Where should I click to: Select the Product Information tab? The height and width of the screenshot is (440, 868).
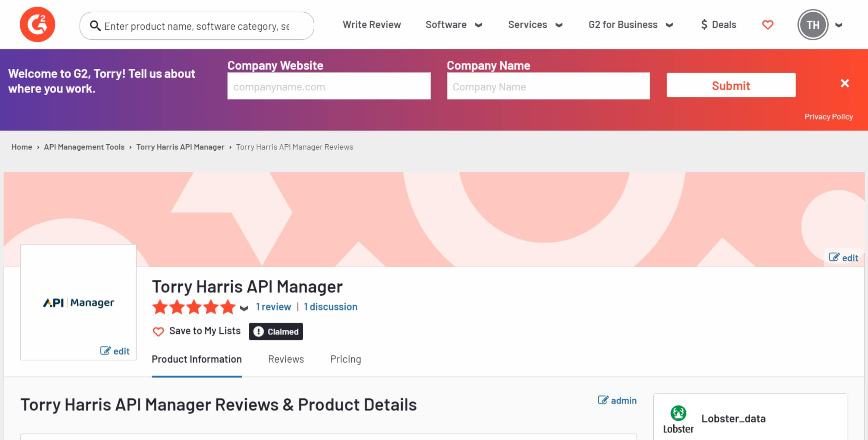pos(197,359)
